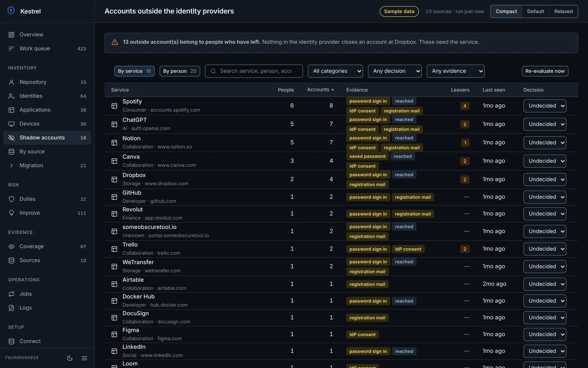The height and width of the screenshot is (368, 588).
Task: Click the People column header
Action: (286, 90)
